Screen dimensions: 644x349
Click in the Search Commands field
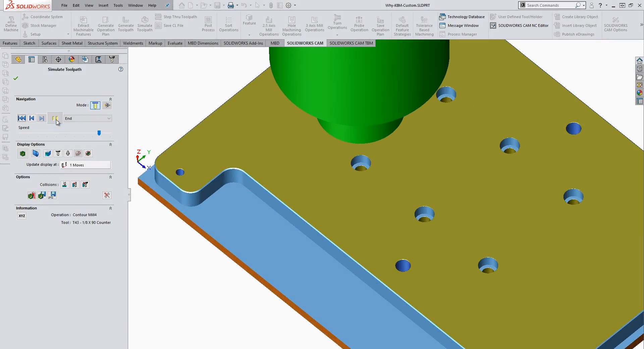click(x=550, y=5)
